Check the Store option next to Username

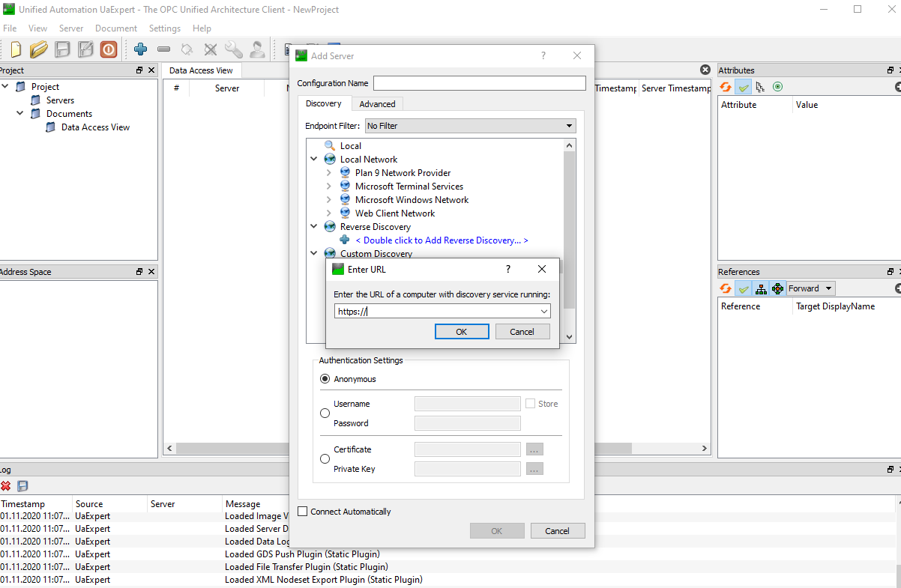(529, 403)
